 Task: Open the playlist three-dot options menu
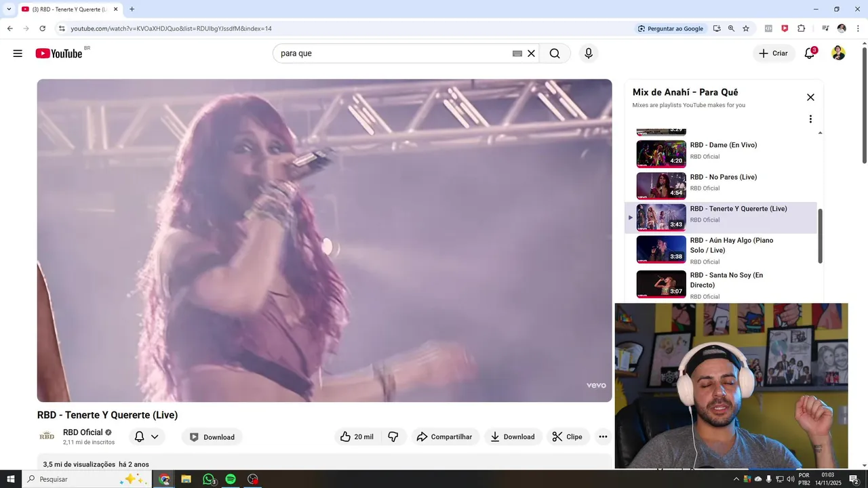[x=810, y=119]
